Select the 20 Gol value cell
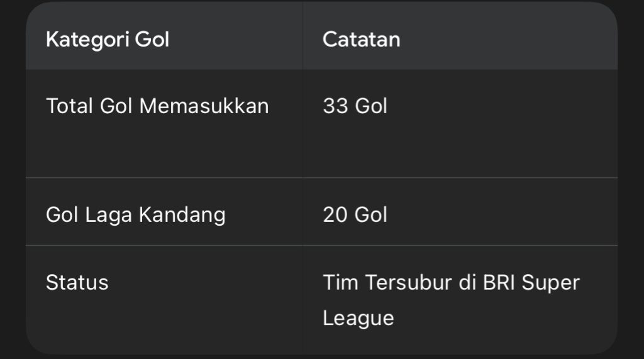This screenshot has width=644, height=359. pyautogui.click(x=355, y=215)
